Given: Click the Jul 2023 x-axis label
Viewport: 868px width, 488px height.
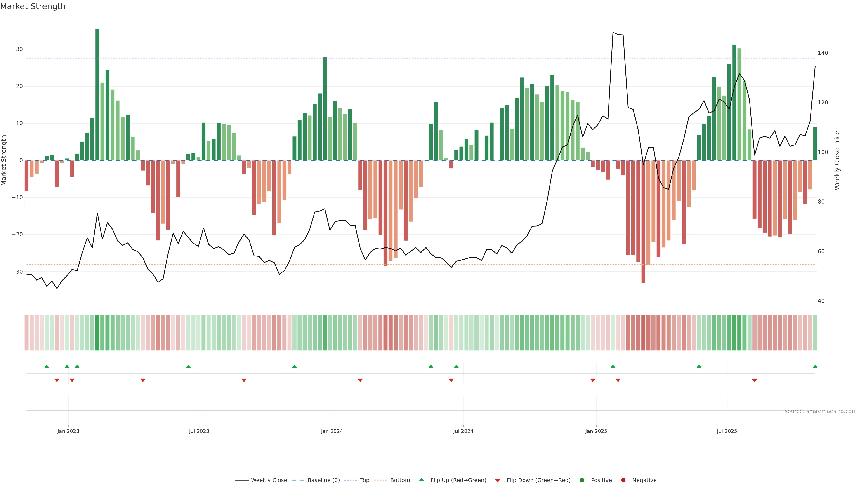Looking at the screenshot, I should pos(199,431).
